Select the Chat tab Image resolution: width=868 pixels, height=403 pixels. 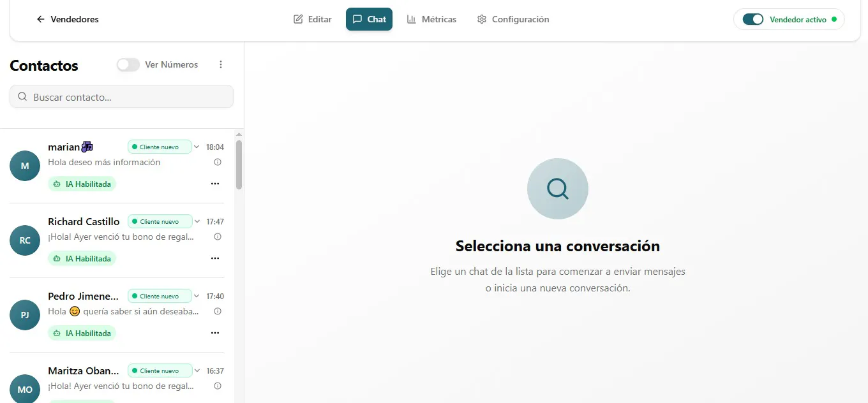click(369, 19)
